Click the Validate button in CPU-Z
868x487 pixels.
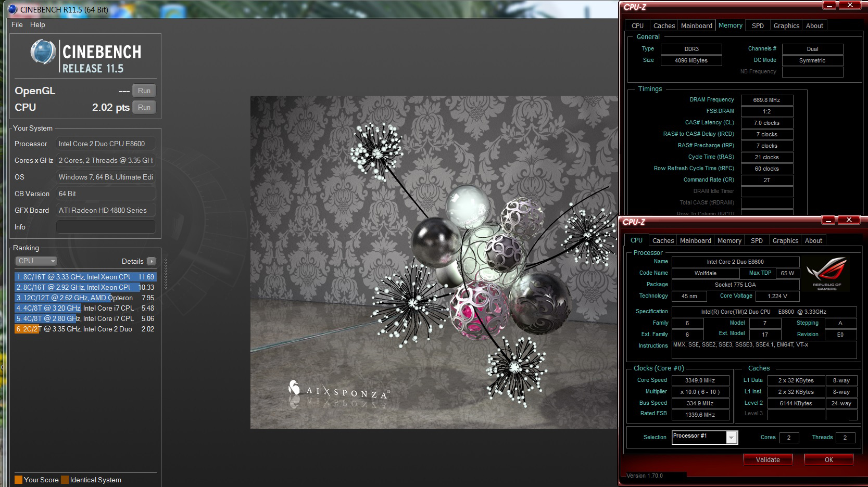click(x=768, y=459)
